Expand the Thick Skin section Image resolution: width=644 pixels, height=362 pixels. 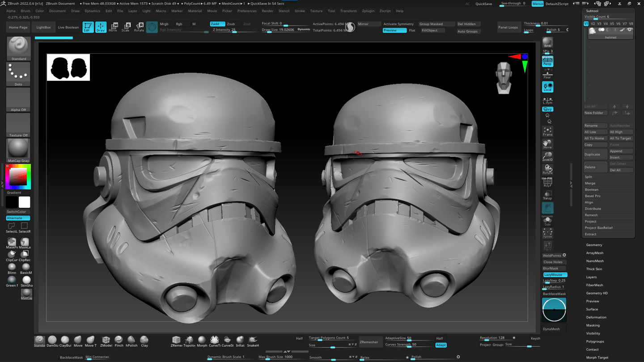(x=594, y=269)
